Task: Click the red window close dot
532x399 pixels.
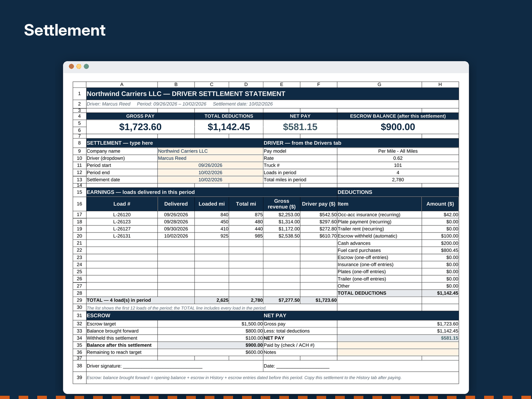Action: 71,66
